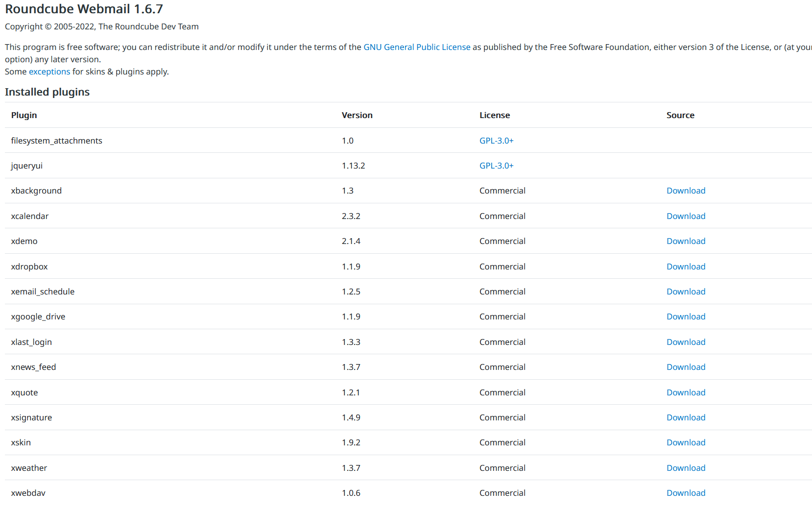Click the xbackground plugin name
812x512 pixels.
36,191
